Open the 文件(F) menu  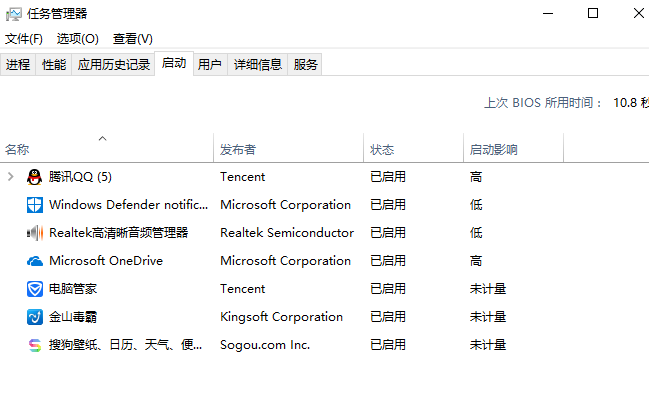tap(24, 39)
